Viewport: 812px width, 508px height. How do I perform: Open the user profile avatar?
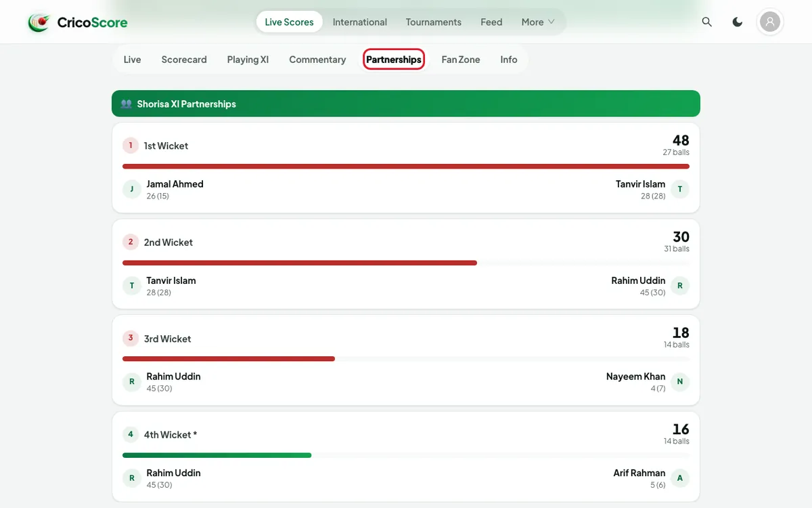click(x=770, y=22)
